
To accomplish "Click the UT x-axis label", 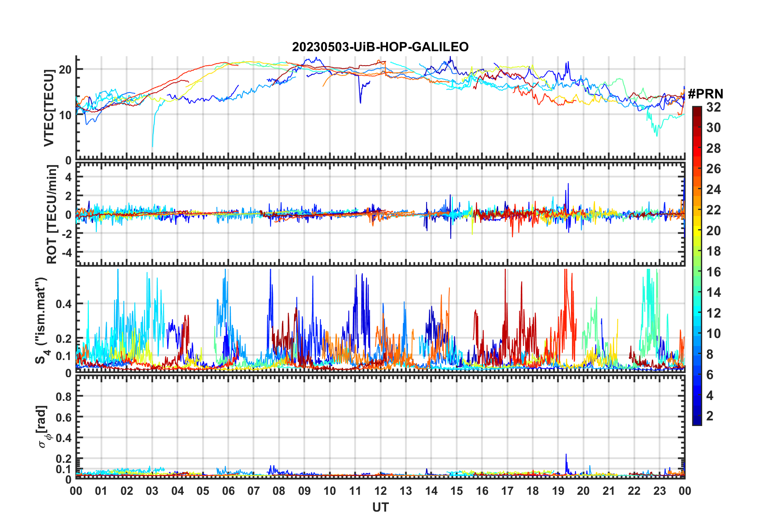I will click(380, 508).
